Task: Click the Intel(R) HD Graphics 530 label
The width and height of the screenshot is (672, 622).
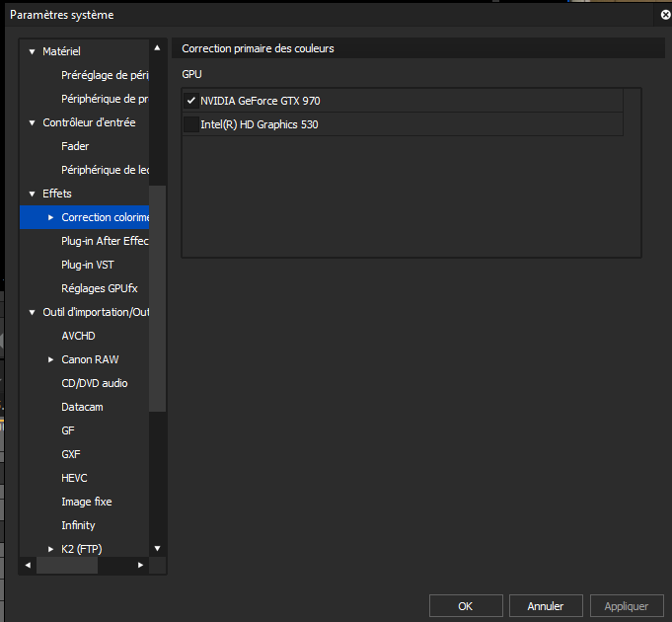Action: [260, 124]
